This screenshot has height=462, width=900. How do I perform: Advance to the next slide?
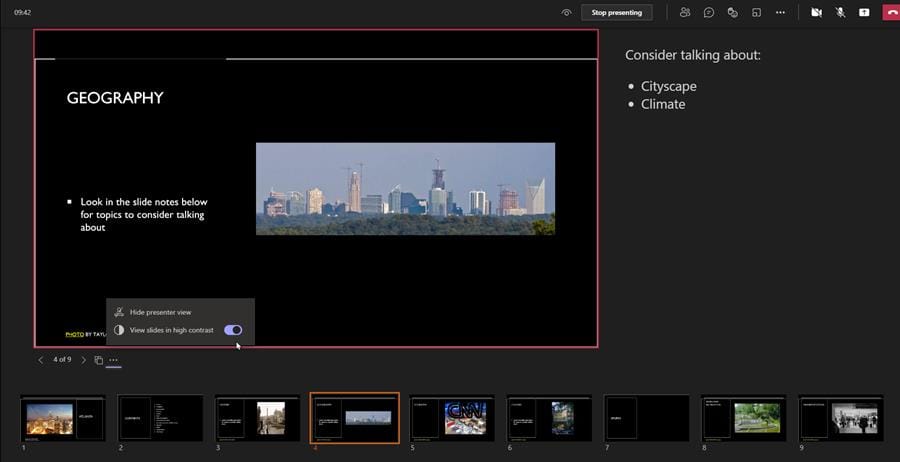pyautogui.click(x=83, y=360)
